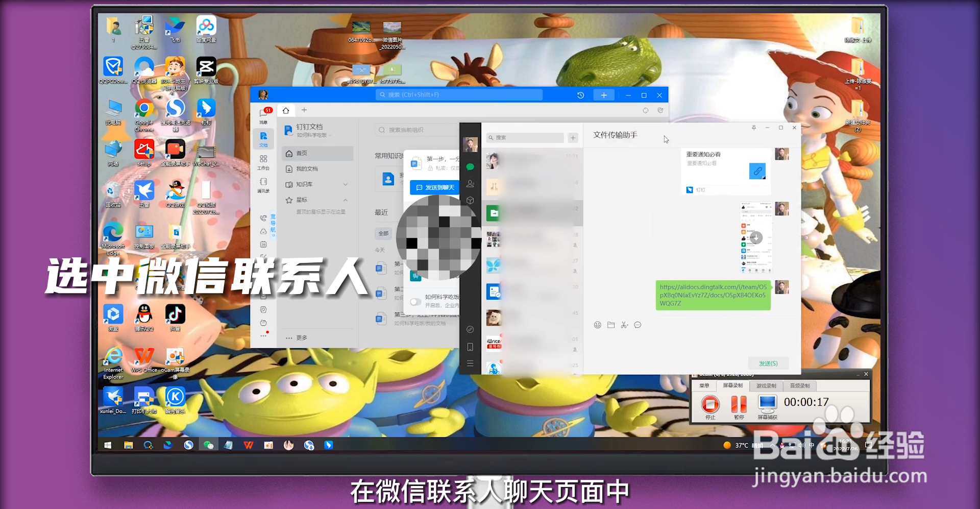Open the WeChat emoji picker
Viewport: 980px width, 509px height.
[x=597, y=325]
